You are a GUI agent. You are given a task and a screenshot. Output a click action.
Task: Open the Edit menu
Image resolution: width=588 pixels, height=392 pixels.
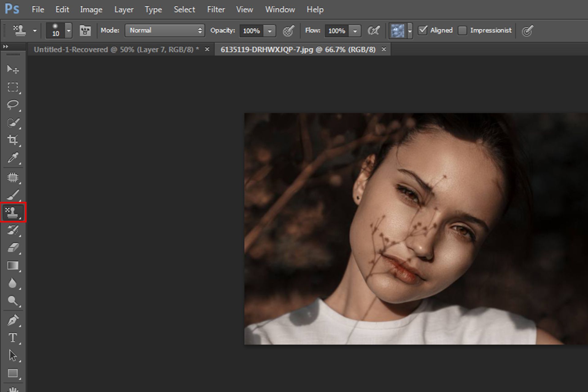62,9
